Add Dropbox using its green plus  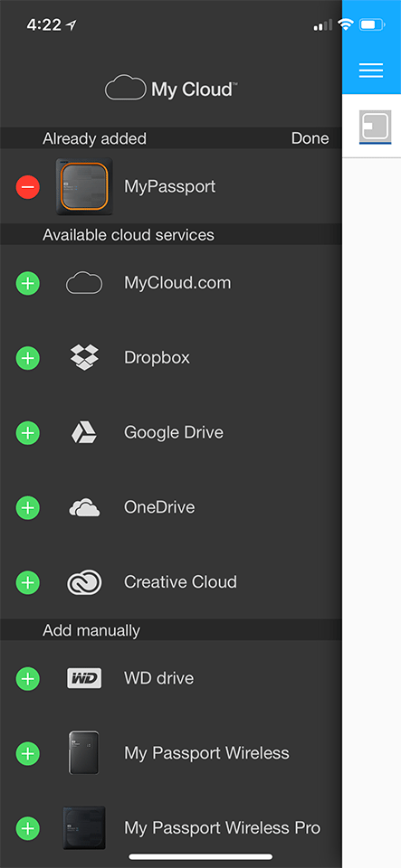point(27,358)
